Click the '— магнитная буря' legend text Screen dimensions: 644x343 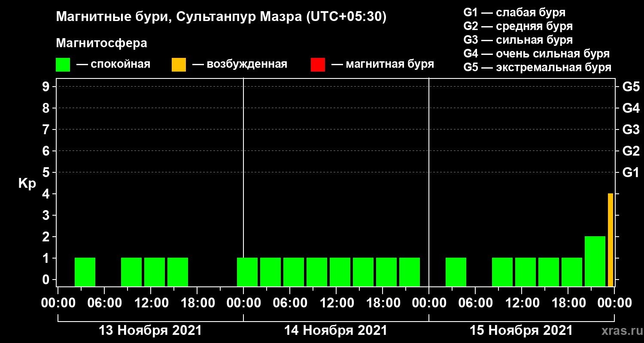383,65
